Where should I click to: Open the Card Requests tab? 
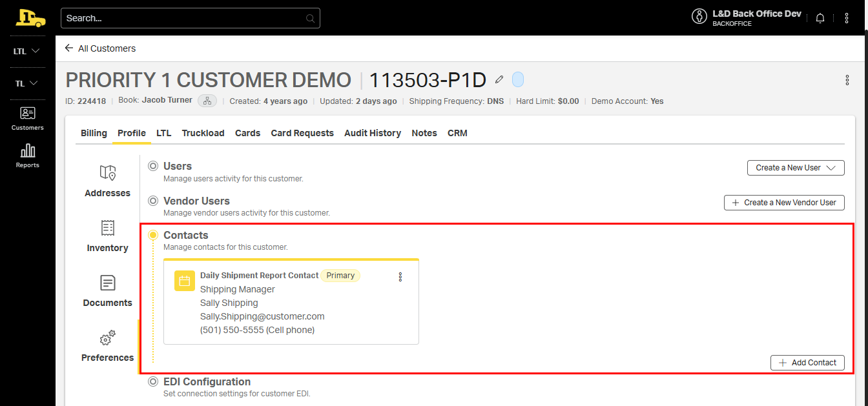(x=302, y=133)
